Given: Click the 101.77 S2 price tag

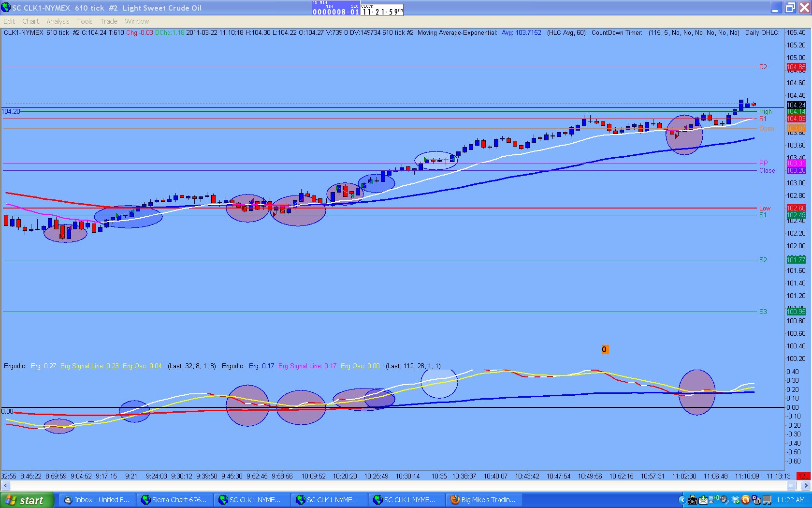Looking at the screenshot, I should point(796,260).
